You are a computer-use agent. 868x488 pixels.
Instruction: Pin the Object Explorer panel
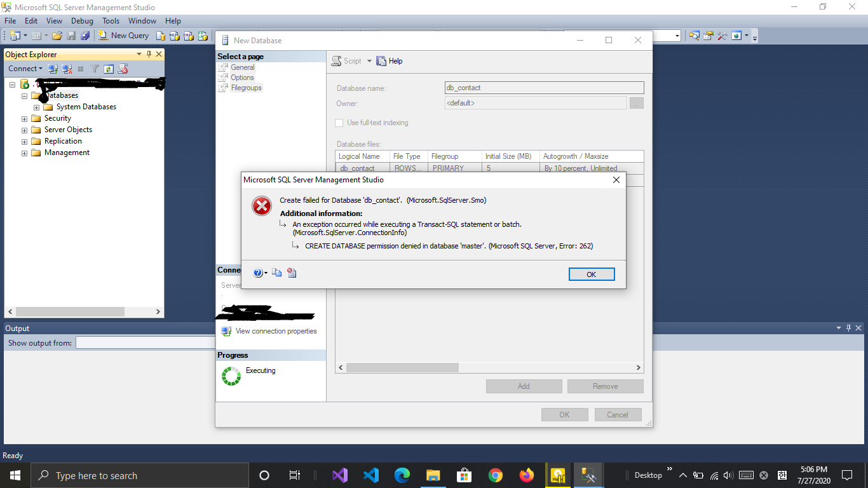(x=149, y=54)
